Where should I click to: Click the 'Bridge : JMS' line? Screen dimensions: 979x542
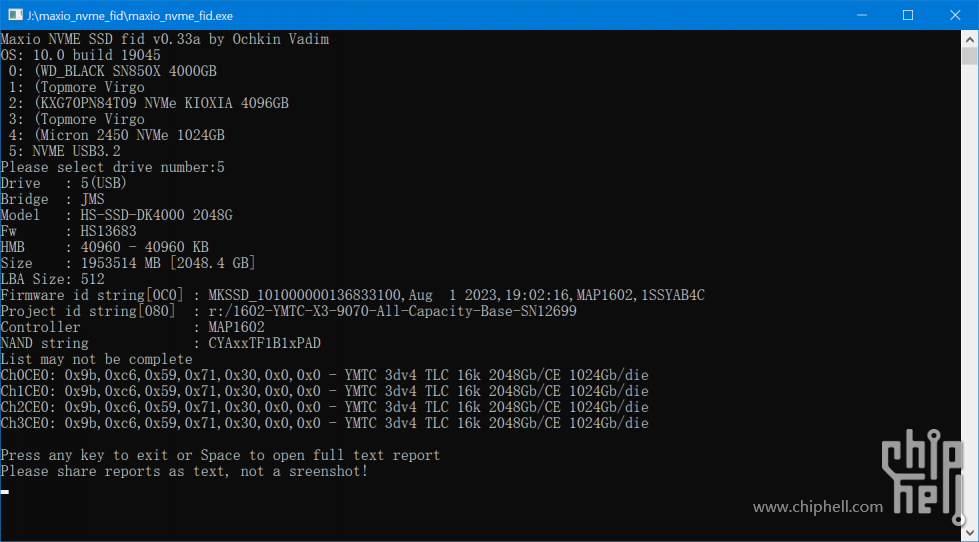tap(52, 199)
